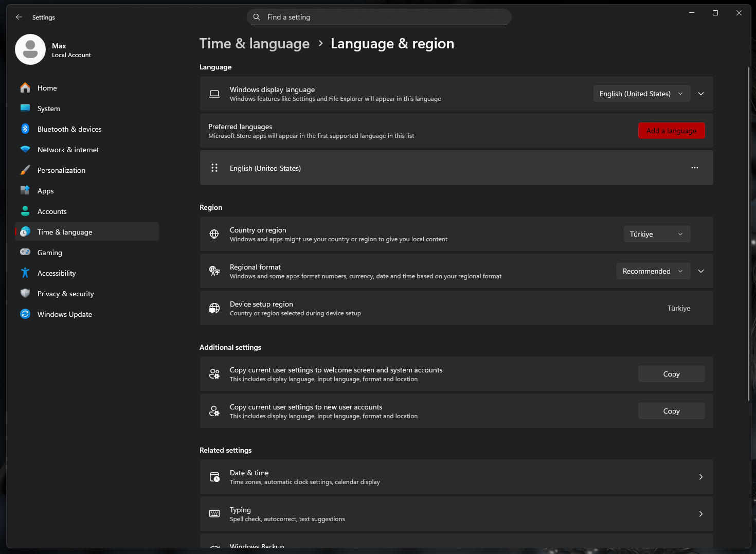Open the Country or region Türkiye dropdown
The image size is (756, 554).
click(657, 234)
